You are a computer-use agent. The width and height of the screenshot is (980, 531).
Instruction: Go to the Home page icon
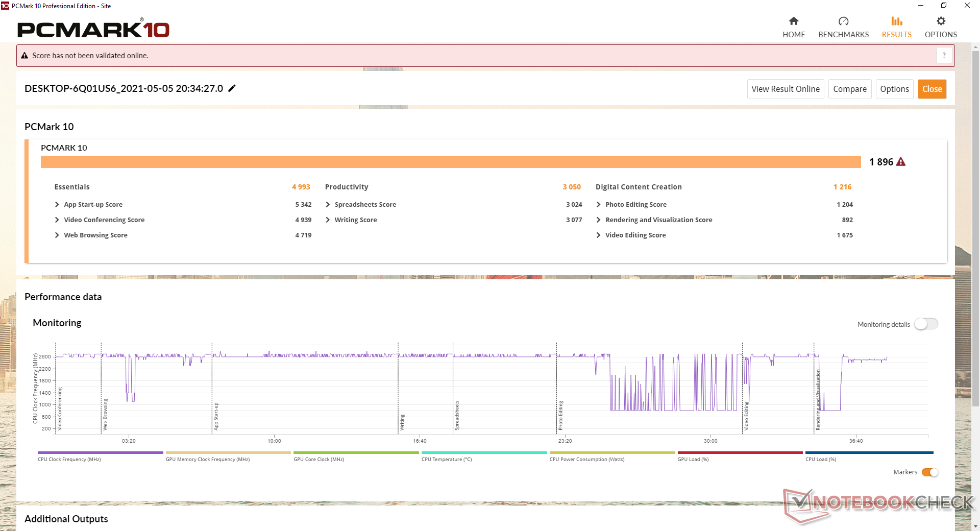click(x=793, y=21)
